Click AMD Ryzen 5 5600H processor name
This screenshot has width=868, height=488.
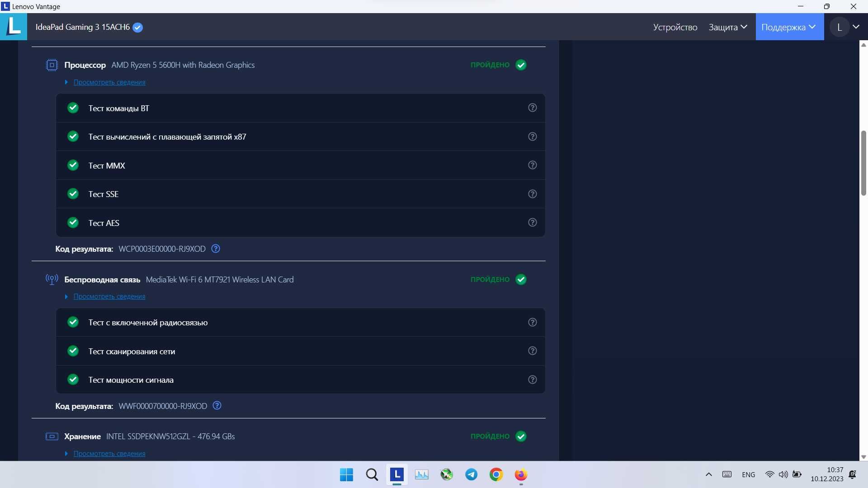[x=183, y=65]
